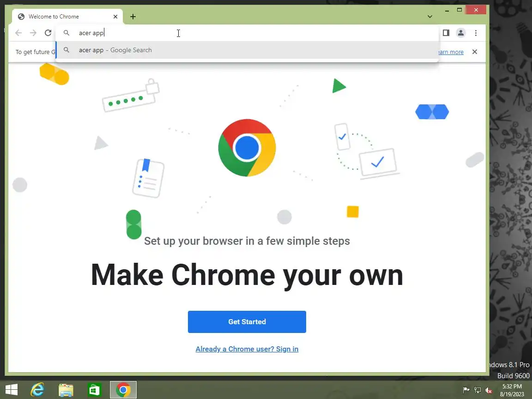Open a new tab with plus icon
The image size is (532, 399).
pyautogui.click(x=133, y=17)
